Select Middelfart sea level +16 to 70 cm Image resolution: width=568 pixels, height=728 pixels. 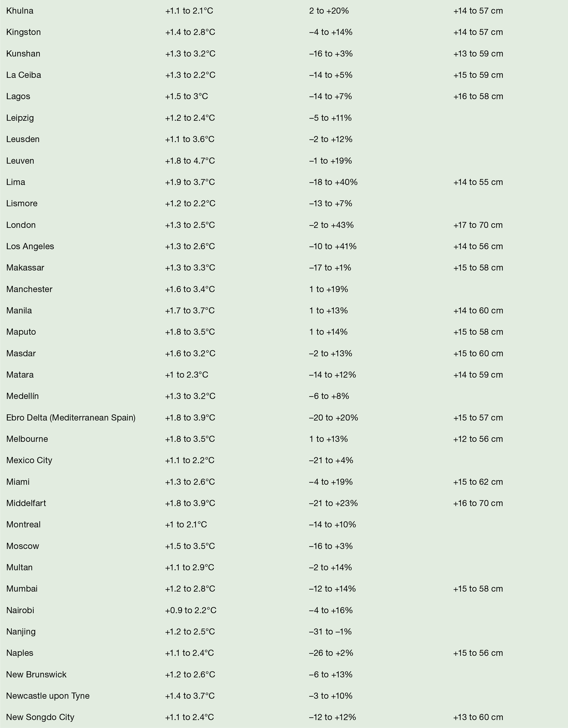478,503
